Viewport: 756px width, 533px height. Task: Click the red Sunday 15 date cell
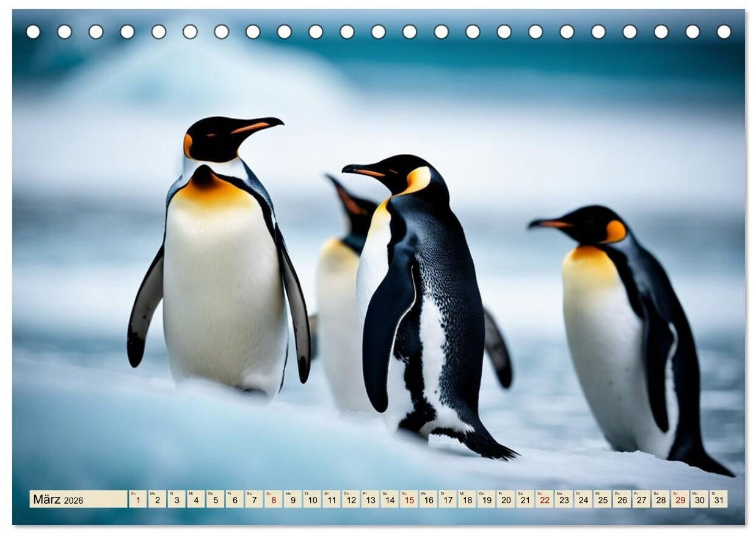(409, 499)
